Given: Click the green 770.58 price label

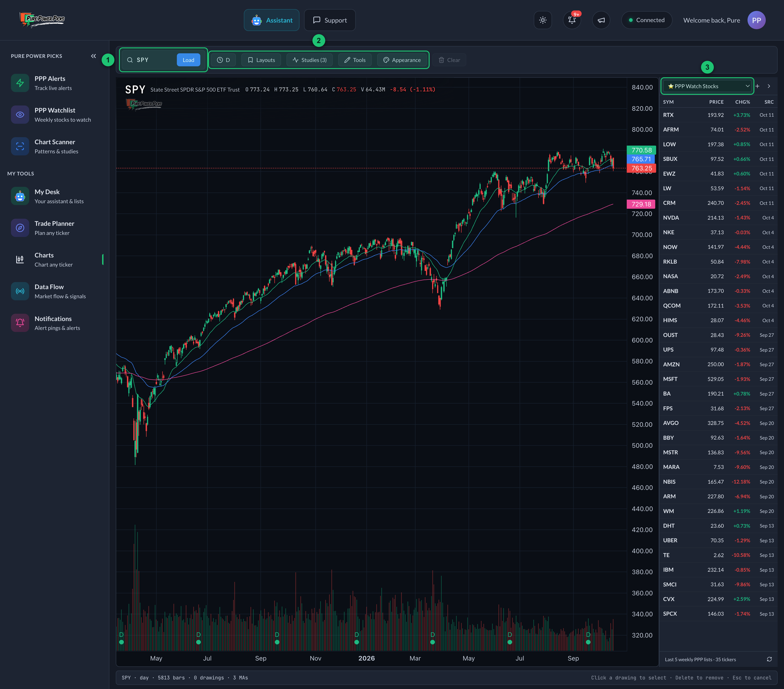Looking at the screenshot, I should 641,150.
